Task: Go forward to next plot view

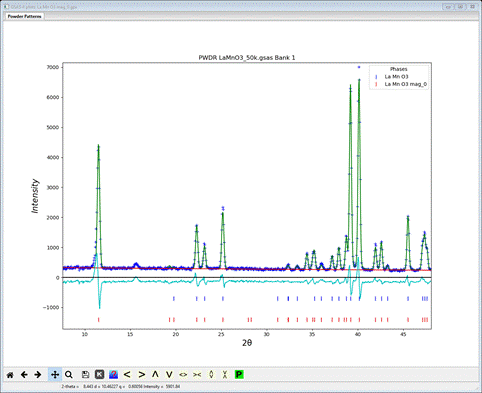Action: 38,375
